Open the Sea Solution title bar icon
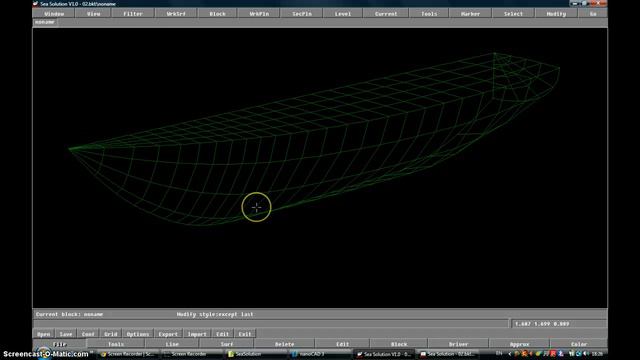The width and height of the screenshot is (640, 360). pos(36,4)
